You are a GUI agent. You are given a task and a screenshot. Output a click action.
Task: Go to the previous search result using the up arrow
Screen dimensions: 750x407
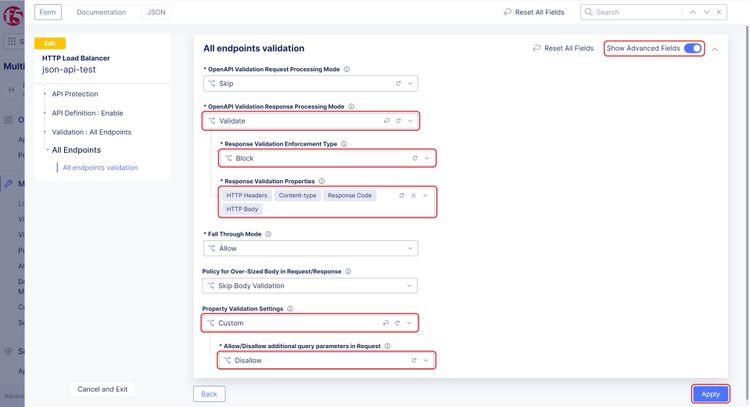(692, 12)
